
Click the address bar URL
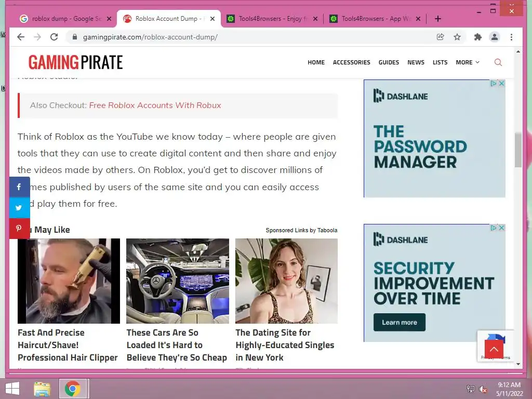click(x=150, y=37)
